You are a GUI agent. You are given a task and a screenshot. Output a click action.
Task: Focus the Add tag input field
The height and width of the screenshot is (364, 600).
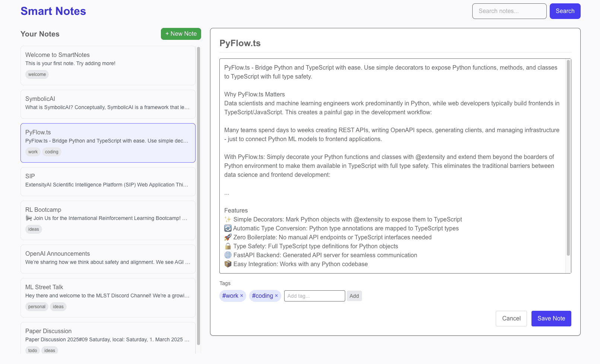314,296
